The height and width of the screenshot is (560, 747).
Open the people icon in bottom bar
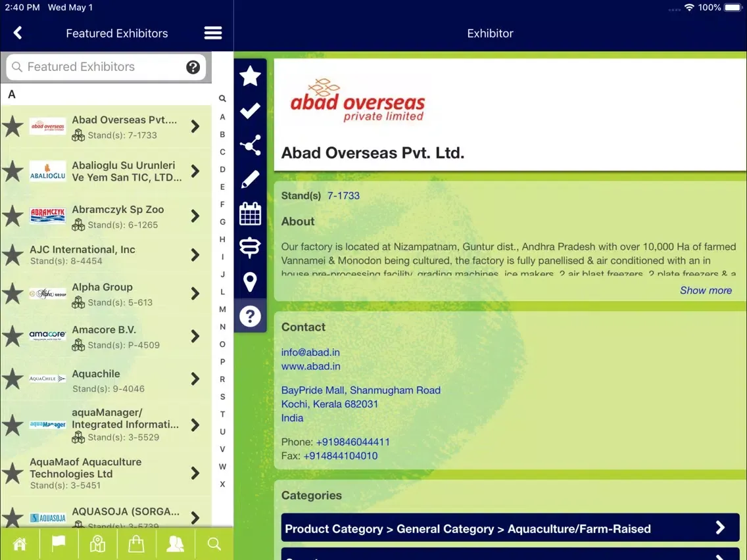click(175, 544)
